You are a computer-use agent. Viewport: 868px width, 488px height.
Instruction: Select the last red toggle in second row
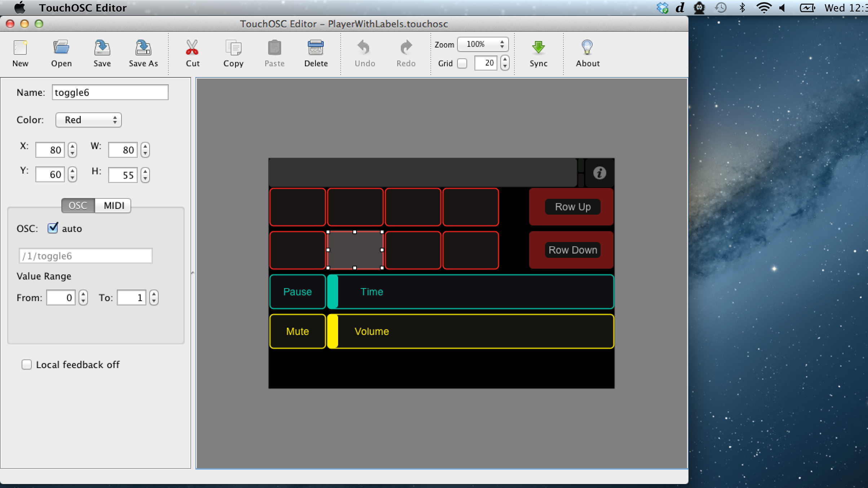[471, 250]
